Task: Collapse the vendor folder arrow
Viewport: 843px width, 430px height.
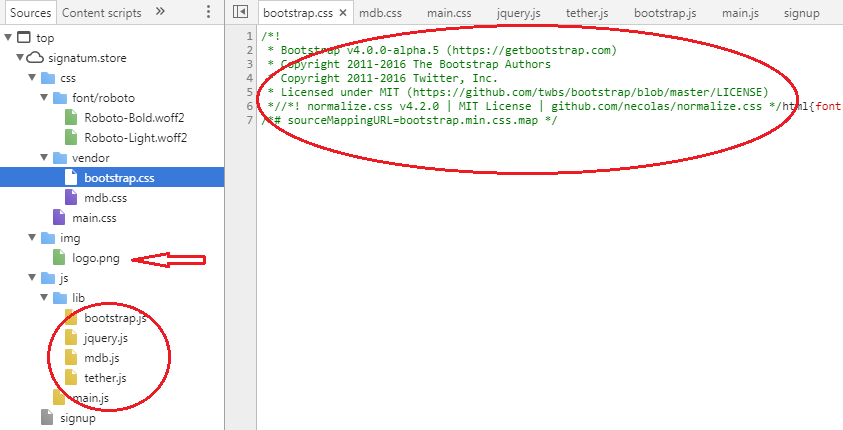Action: pos(44,157)
